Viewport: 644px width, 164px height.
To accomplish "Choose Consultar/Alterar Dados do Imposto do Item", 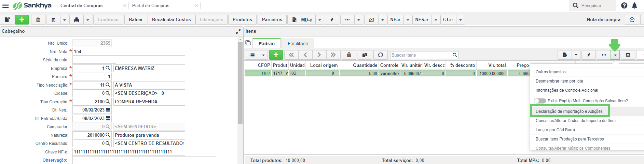I will [577, 121].
